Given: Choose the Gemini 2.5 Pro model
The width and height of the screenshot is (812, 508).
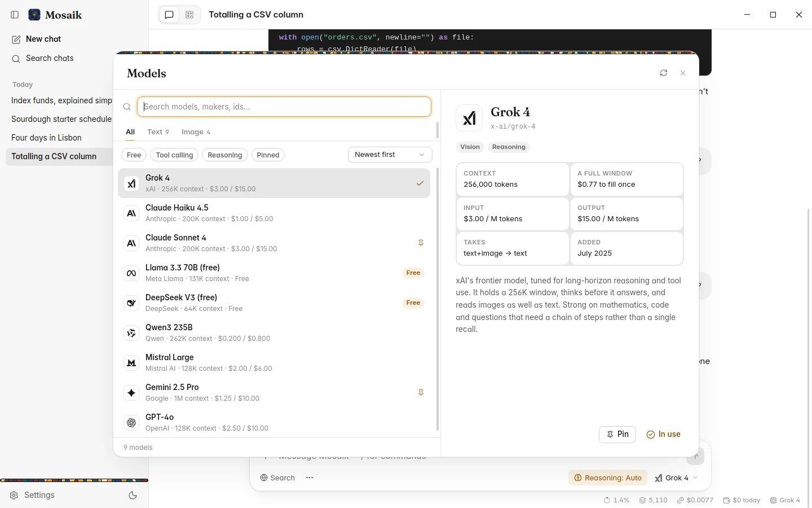Looking at the screenshot, I should point(274,392).
